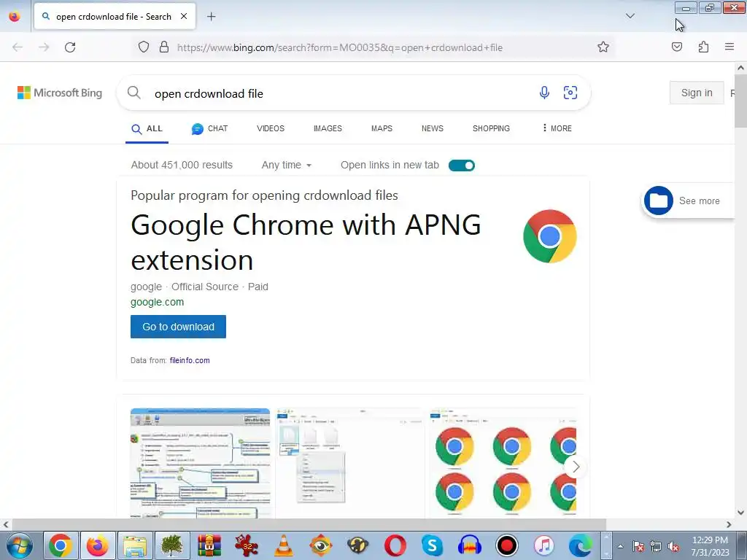Launch WinRAR from the taskbar
This screenshot has width=747, height=560.
point(209,545)
